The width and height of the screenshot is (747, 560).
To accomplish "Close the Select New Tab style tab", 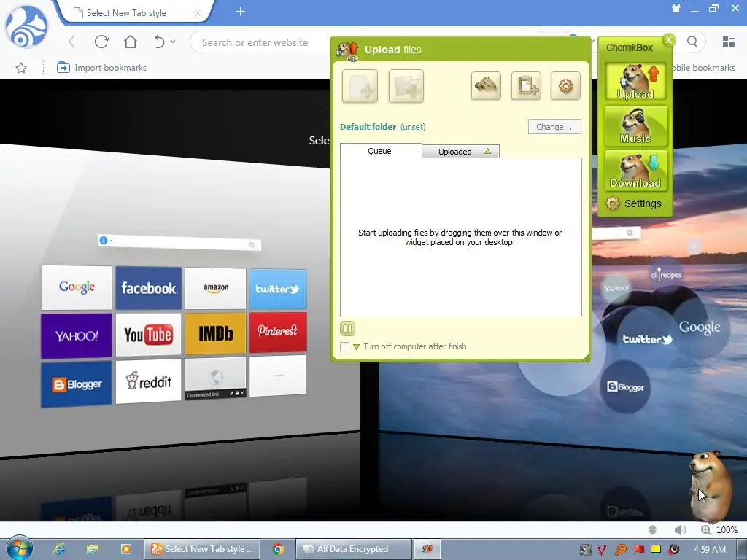I will click(197, 13).
